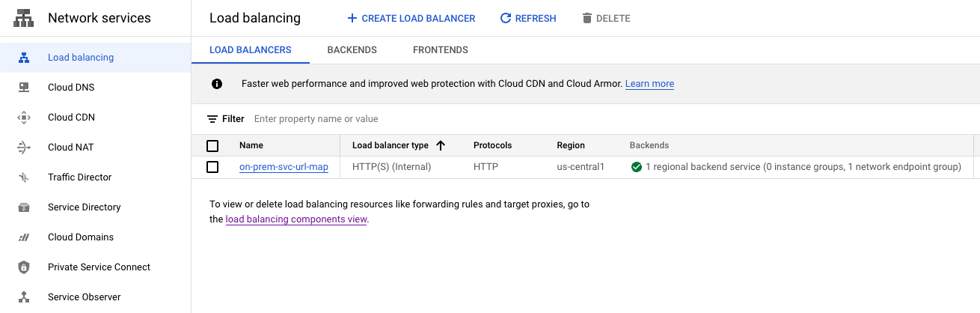Open Cloud Domains via its icon

click(x=23, y=237)
